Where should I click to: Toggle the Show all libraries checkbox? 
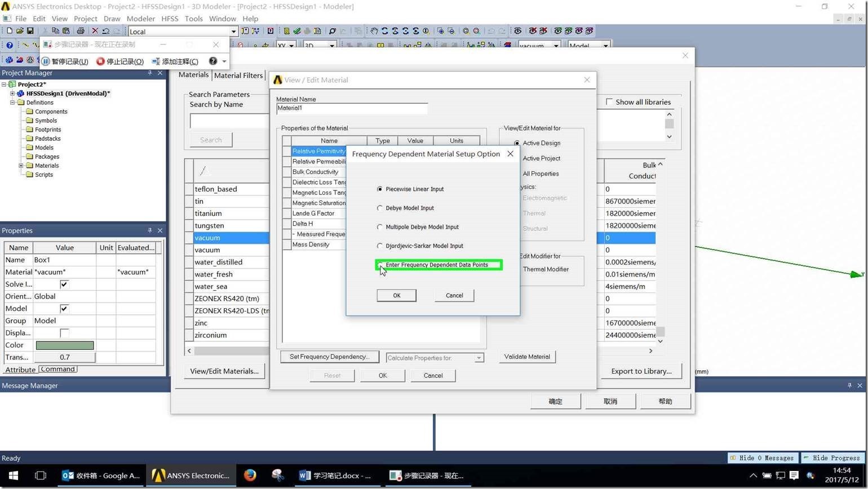click(609, 102)
